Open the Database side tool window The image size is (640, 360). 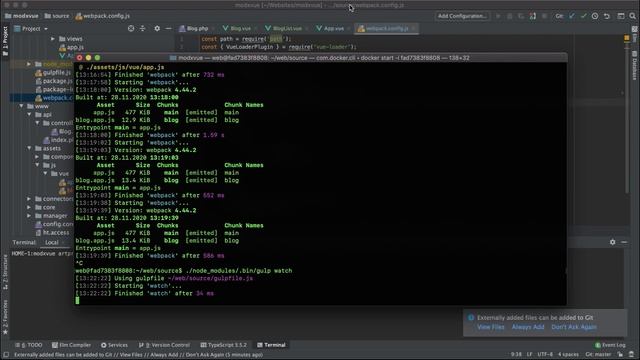[635, 65]
